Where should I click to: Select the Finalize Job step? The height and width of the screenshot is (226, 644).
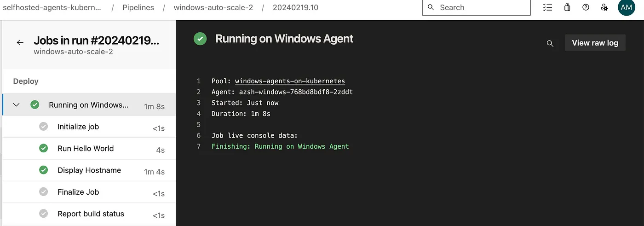[89, 192]
